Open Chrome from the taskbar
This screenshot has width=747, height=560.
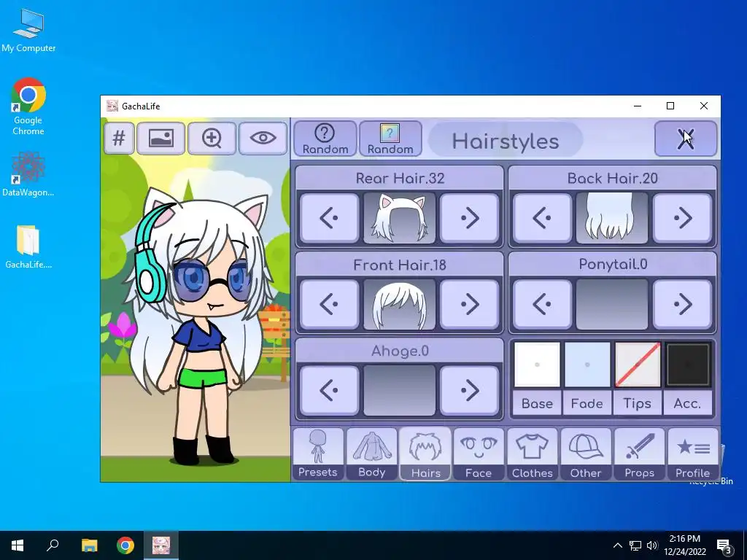click(125, 545)
